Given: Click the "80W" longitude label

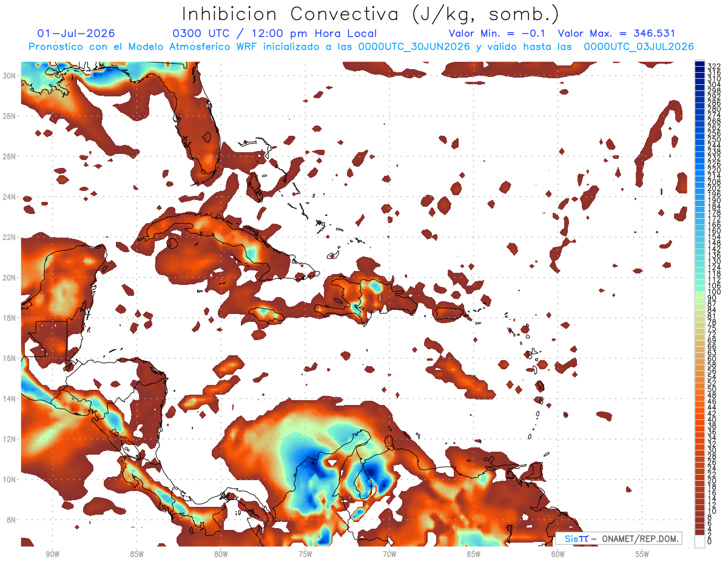Looking at the screenshot, I should 221,554.
